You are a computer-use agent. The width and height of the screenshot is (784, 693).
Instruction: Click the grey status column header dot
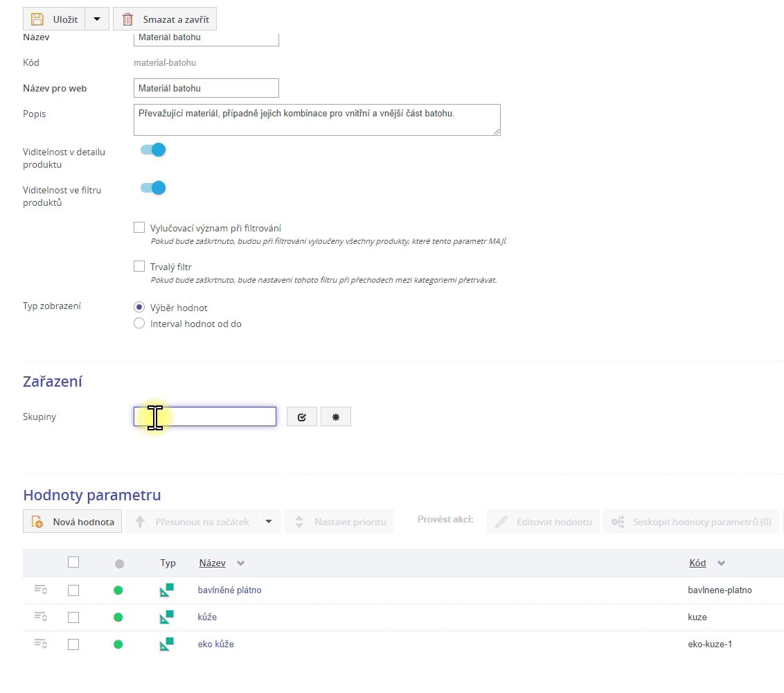119,564
